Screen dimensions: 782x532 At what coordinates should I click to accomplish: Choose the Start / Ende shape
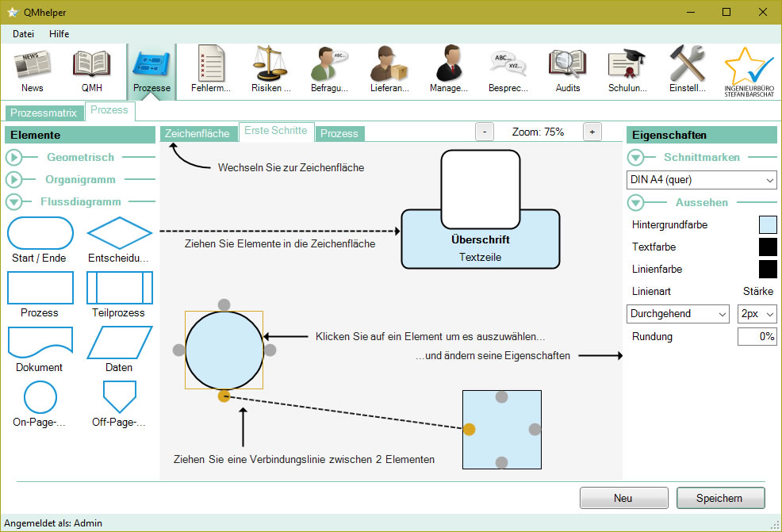click(40, 233)
